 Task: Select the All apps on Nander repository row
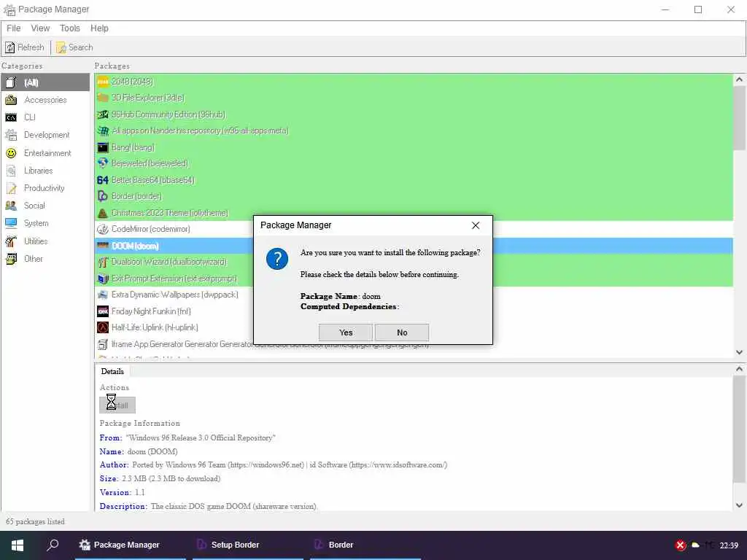(414, 131)
